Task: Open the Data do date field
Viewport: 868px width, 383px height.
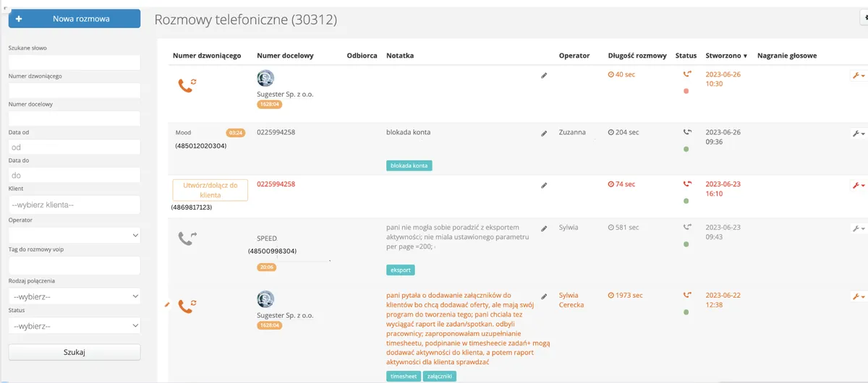Action: pyautogui.click(x=74, y=175)
